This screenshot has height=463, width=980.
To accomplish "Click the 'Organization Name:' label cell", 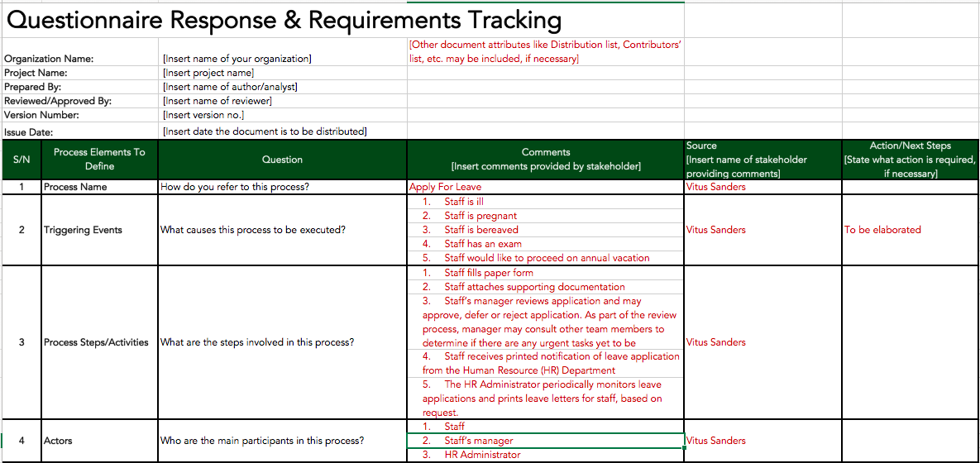I will tap(80, 59).
